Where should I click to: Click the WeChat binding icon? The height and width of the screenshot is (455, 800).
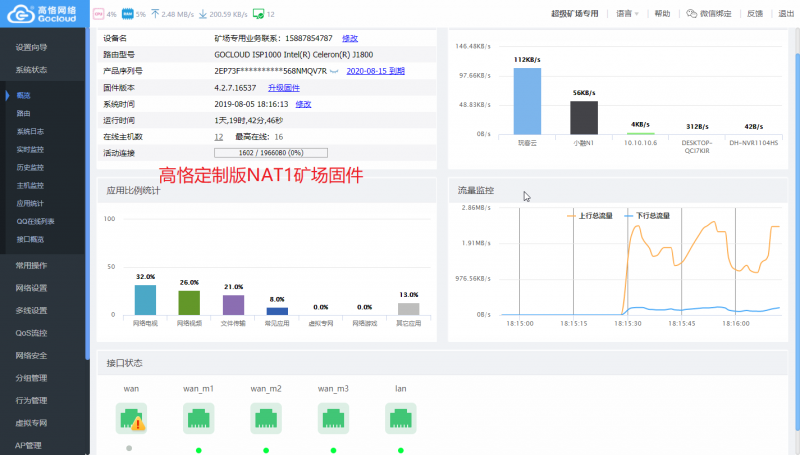click(691, 14)
